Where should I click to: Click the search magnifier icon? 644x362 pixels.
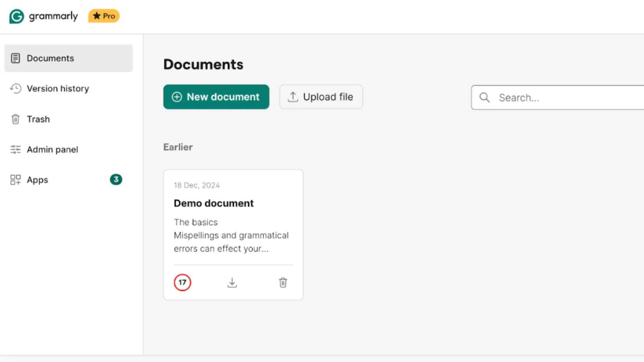(x=484, y=97)
